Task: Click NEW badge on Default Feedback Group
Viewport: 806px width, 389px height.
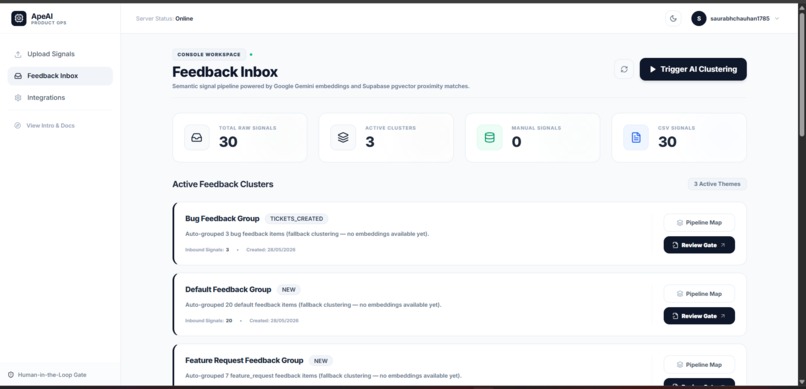Action: pos(289,290)
